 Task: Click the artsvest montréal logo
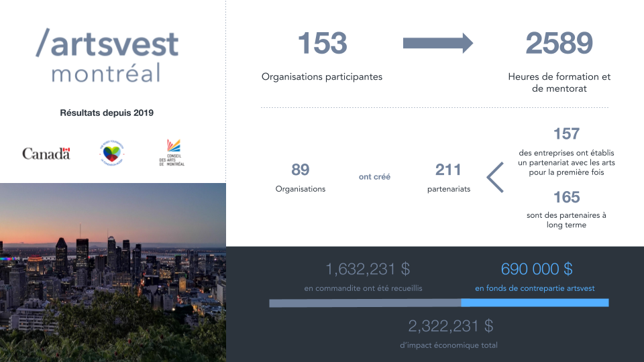coord(107,57)
